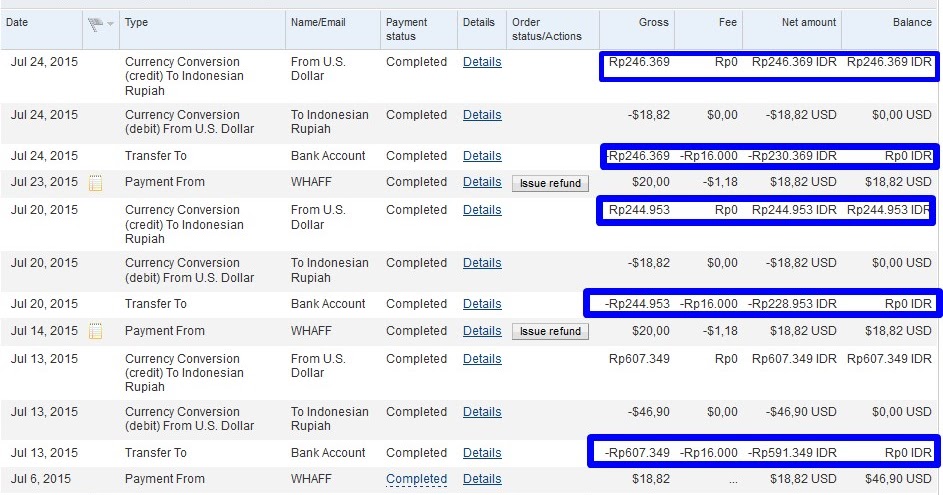Open Details for Jul 6 WHAFF payment
943x495 pixels.
point(482,479)
